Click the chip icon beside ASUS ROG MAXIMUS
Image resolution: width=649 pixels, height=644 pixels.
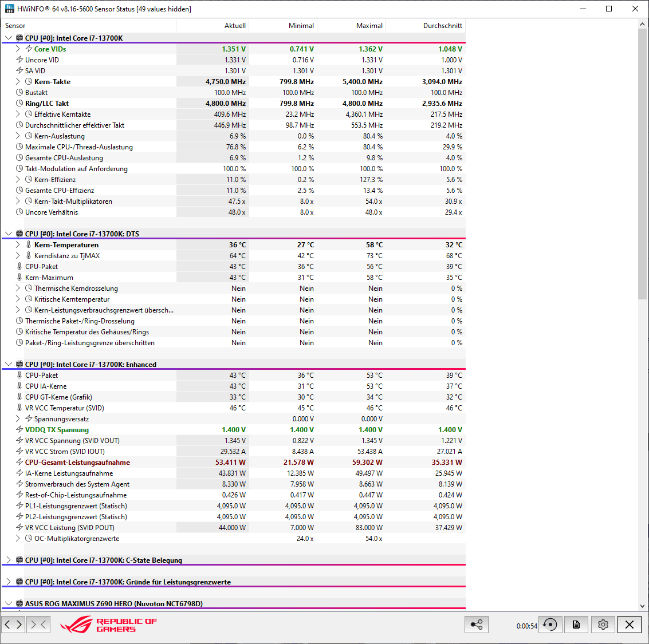(x=19, y=603)
